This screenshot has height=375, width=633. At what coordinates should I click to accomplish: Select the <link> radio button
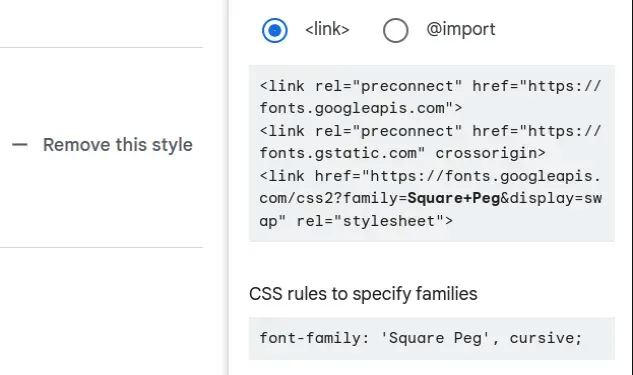point(275,30)
